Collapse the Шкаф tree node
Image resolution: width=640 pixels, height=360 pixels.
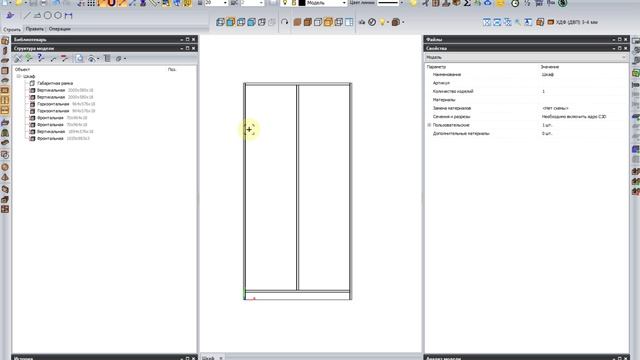(18, 76)
